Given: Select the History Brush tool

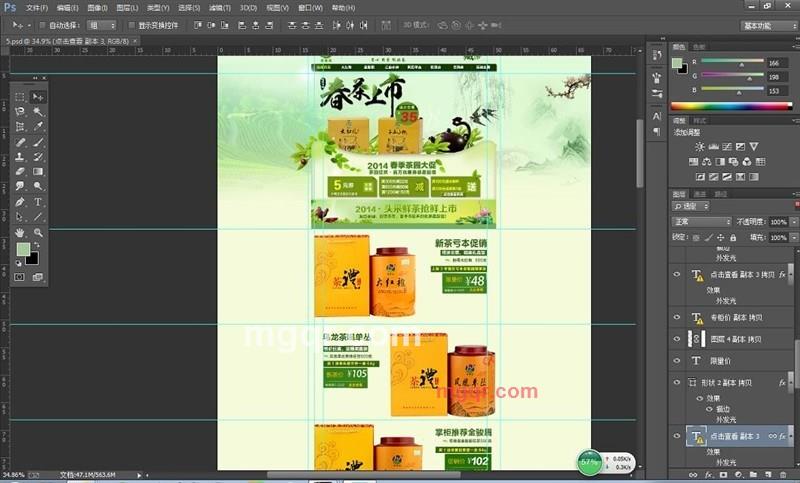Looking at the screenshot, I should point(38,157).
